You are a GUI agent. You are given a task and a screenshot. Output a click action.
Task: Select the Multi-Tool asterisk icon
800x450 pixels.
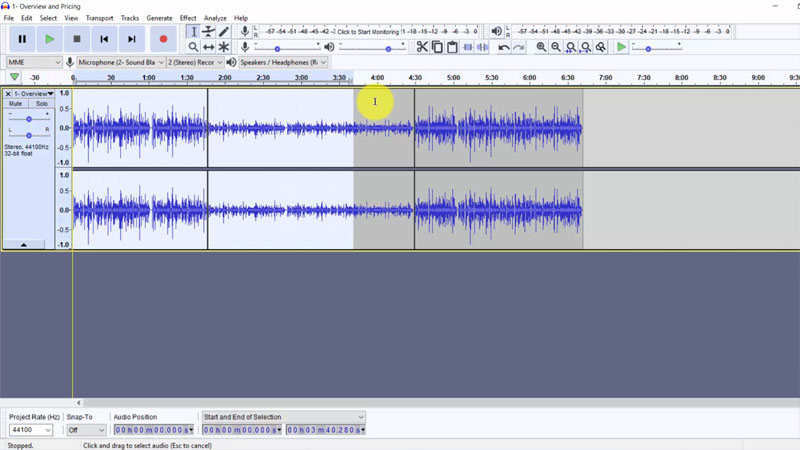click(223, 47)
